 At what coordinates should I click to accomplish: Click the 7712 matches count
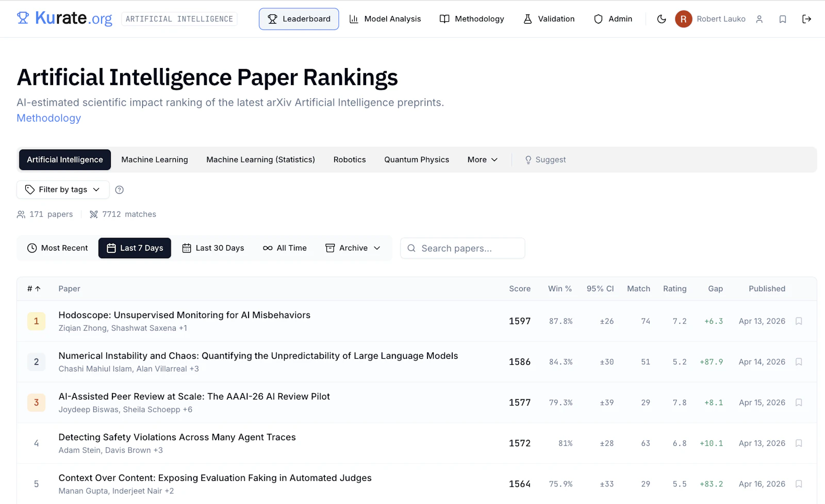pos(123,214)
